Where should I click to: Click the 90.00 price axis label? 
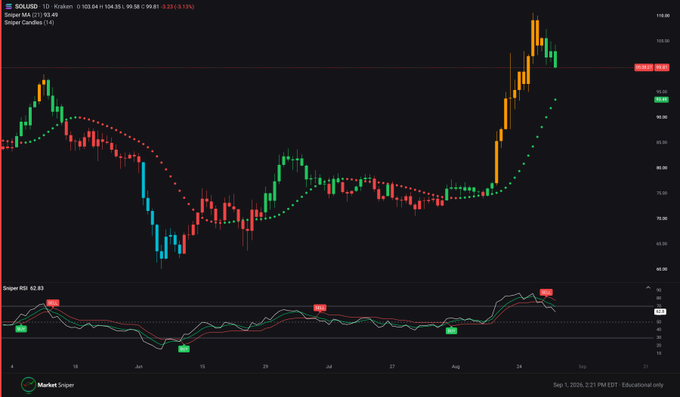coord(662,117)
